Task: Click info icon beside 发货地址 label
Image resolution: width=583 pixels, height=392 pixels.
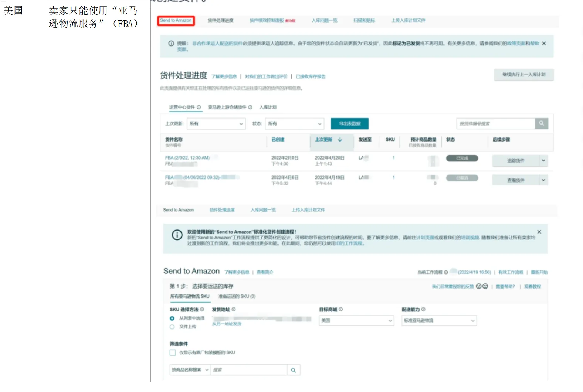Action: pyautogui.click(x=234, y=309)
